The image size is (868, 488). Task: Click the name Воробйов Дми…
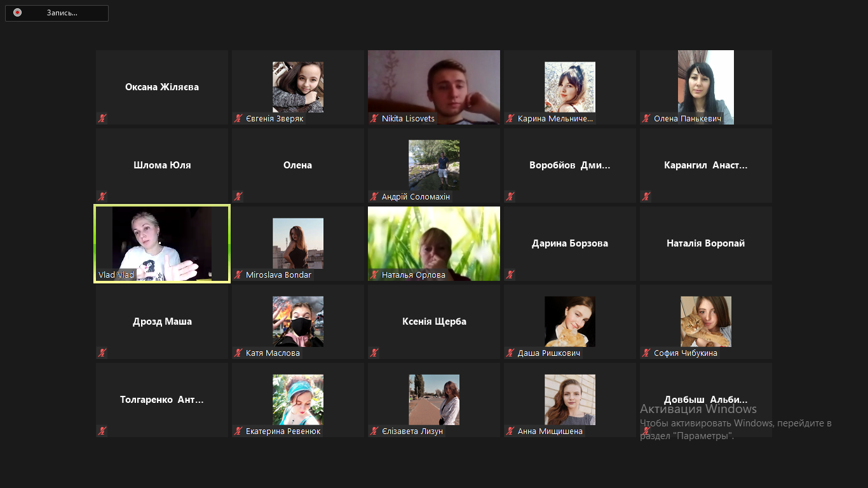[570, 165]
